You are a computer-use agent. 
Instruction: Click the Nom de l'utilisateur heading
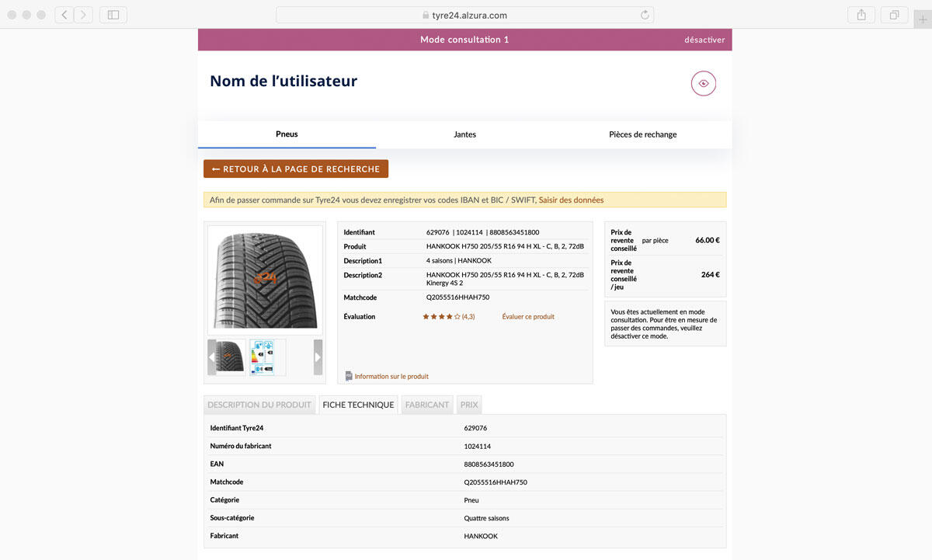click(x=283, y=82)
